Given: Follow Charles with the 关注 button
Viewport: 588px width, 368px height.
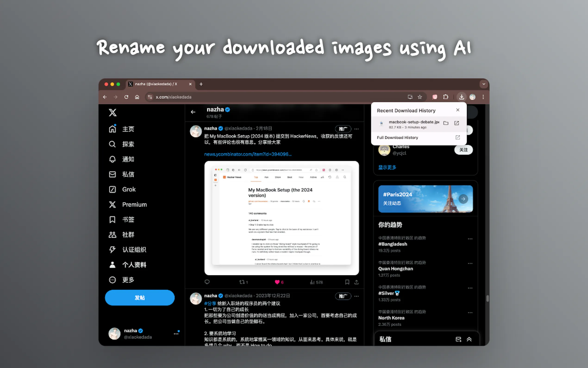Looking at the screenshot, I should pyautogui.click(x=463, y=150).
